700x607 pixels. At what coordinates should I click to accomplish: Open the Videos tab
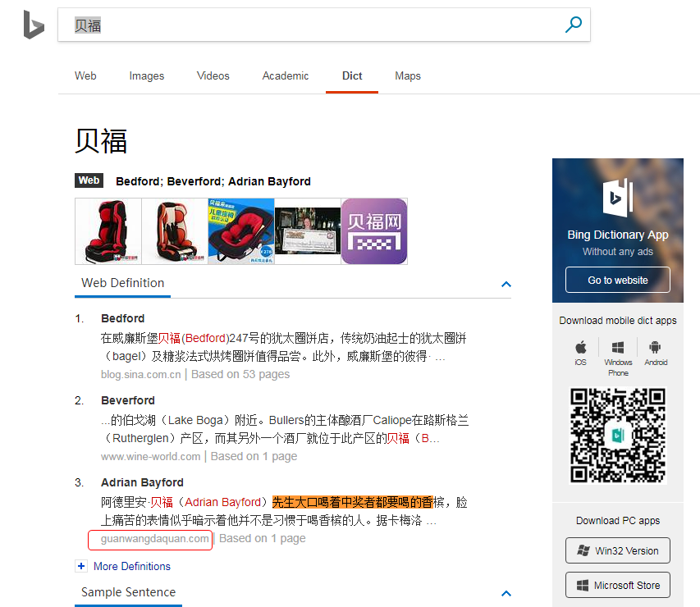pos(213,75)
